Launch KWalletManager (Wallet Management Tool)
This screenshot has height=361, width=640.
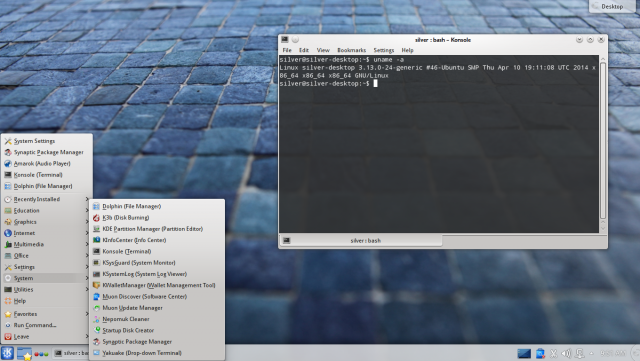[157, 285]
